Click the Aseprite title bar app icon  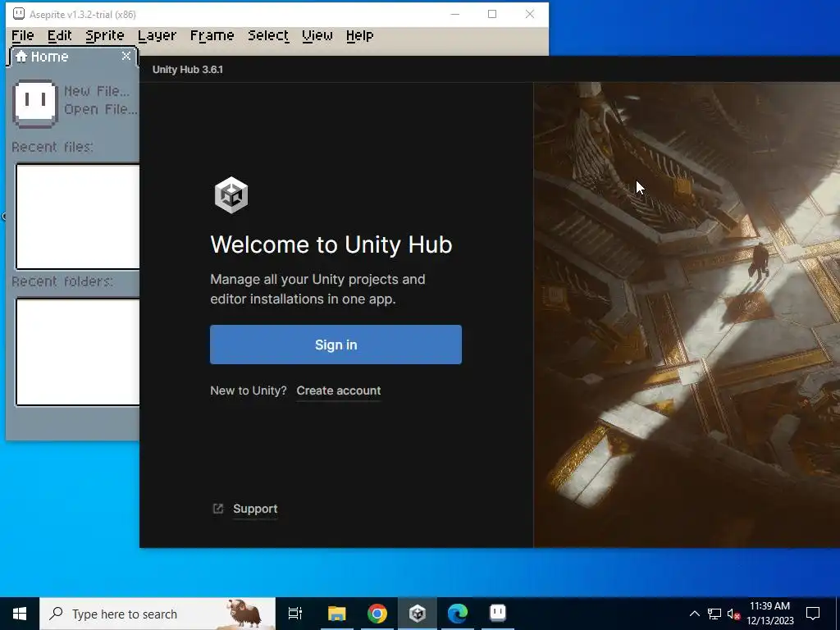coord(19,14)
